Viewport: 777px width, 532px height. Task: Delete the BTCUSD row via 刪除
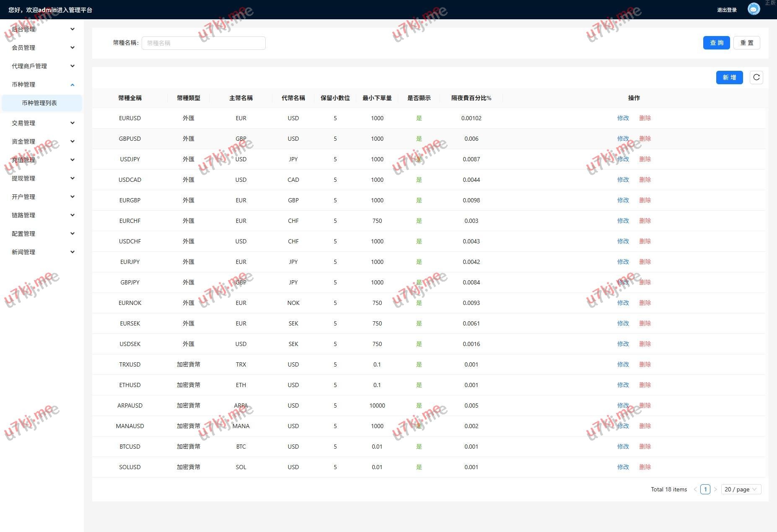645,447
